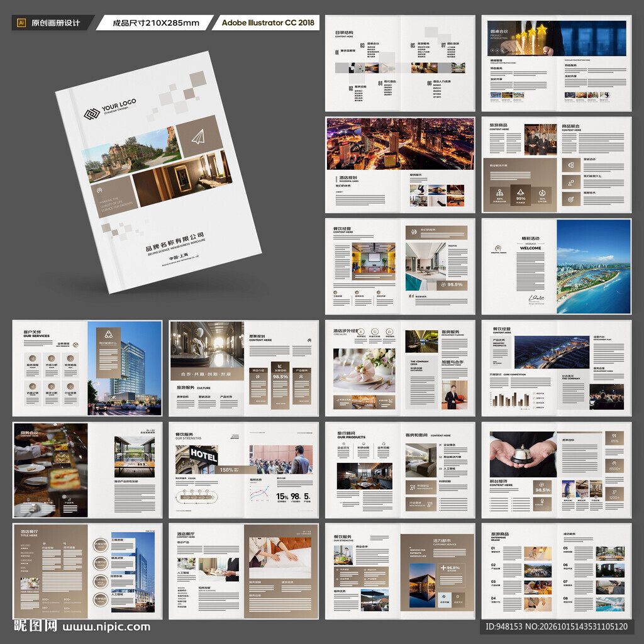Image resolution: width=644 pixels, height=644 pixels.
Task: Click the orange Ai icon in the header
Action: (x=21, y=23)
